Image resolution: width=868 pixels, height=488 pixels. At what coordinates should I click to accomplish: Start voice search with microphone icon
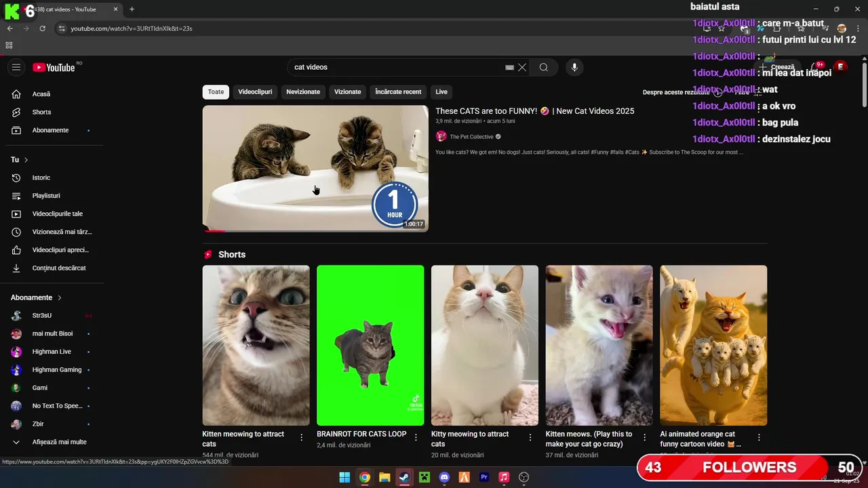coord(574,67)
